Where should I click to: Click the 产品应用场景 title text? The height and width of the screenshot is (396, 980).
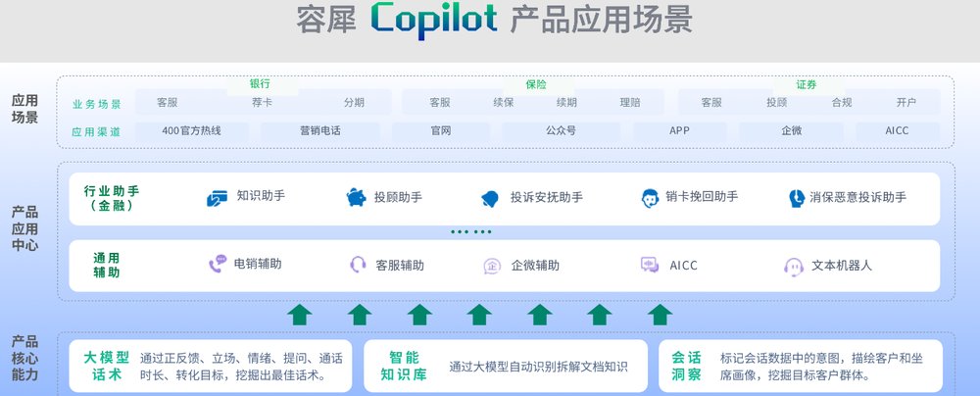[602, 20]
